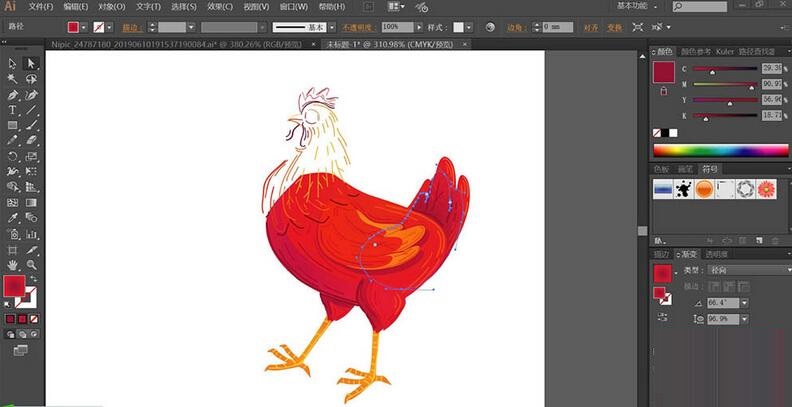The width and height of the screenshot is (792, 407).
Task: Select the Rotate tool
Action: pyautogui.click(x=12, y=156)
